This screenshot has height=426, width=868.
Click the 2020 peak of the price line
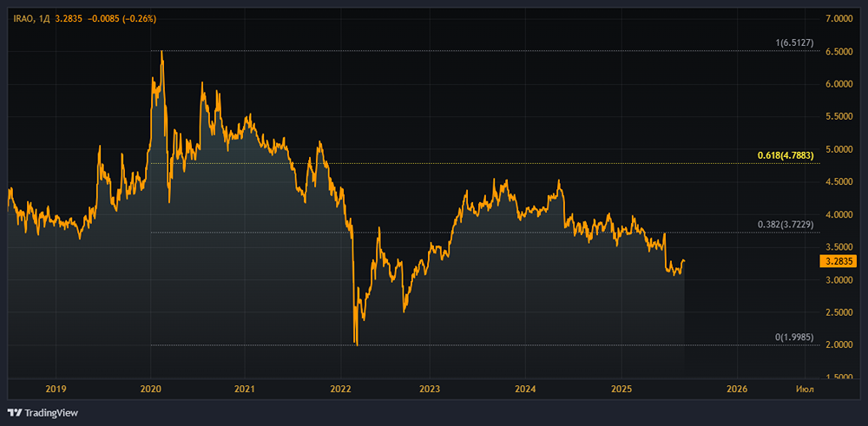(x=161, y=51)
